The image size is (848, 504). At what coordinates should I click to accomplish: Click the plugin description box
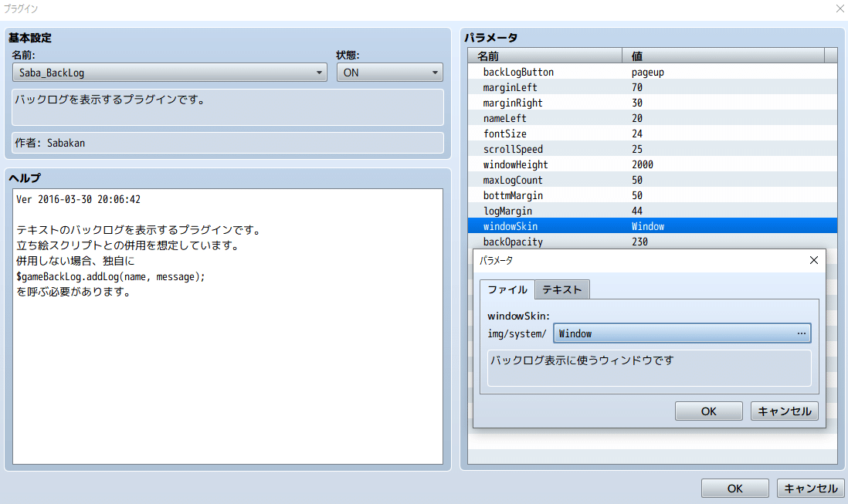coord(228,107)
